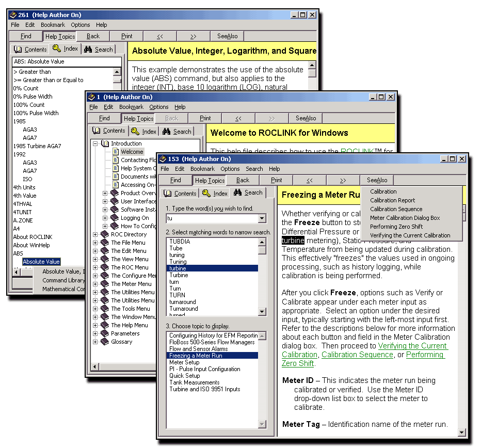Open the Search menu in window 153
Viewport: 481px width, 448px height.
click(254, 169)
